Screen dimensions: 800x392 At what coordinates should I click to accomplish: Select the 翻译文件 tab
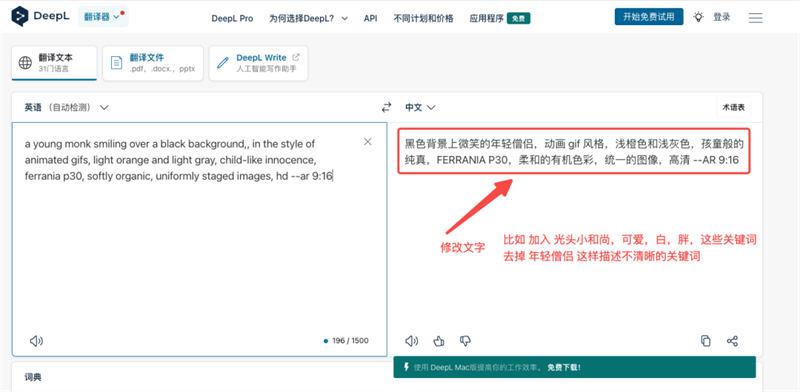click(153, 63)
